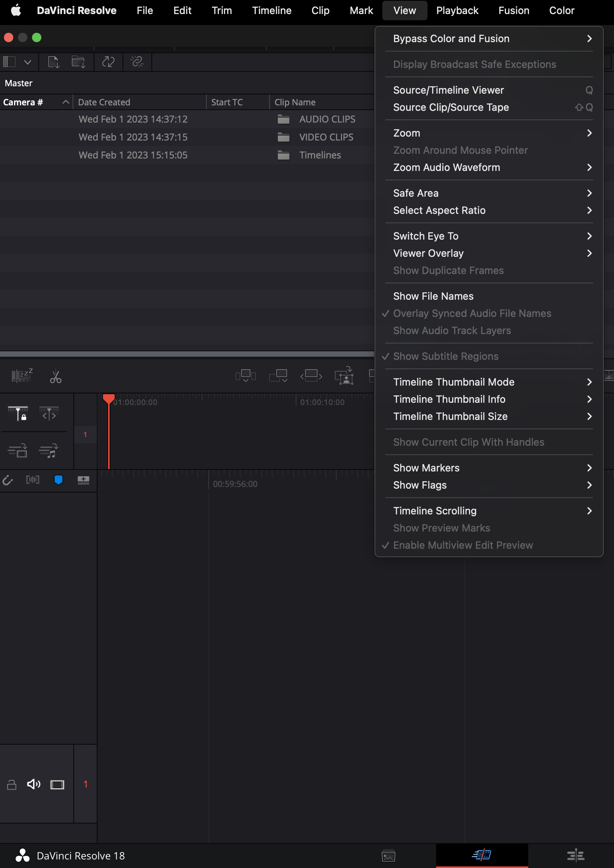Viewport: 614px width, 868px height.
Task: Expand the Zoom submenu
Action: tap(489, 133)
